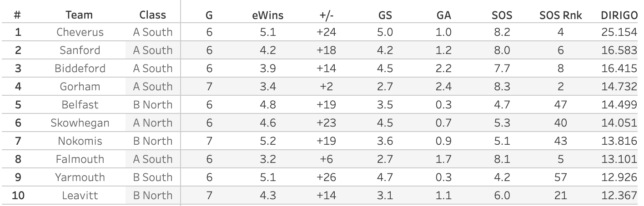Viewport: 644px width, 206px height.
Task: Click on the Belfast team entry
Action: pyautogui.click(x=80, y=105)
